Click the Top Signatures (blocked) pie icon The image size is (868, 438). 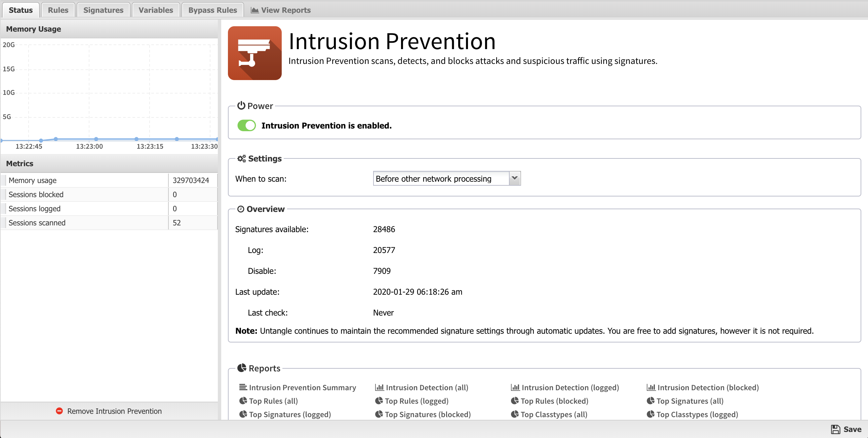pos(379,414)
